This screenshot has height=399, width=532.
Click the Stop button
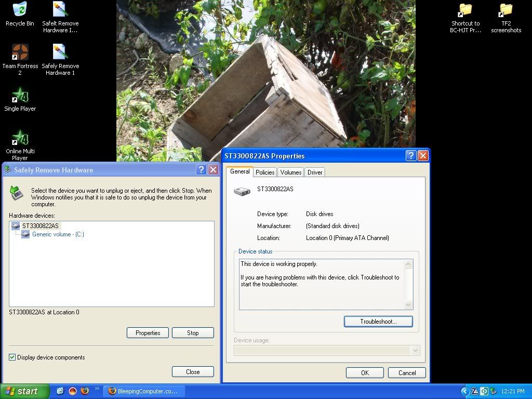pos(193,333)
